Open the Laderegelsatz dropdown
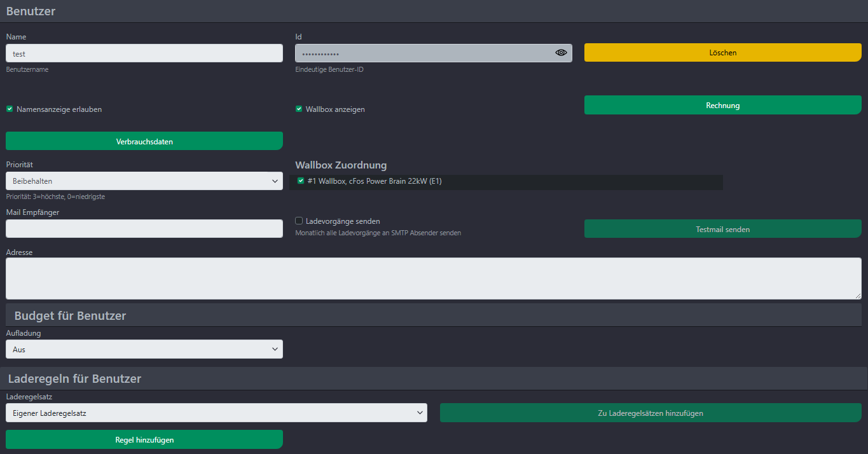This screenshot has height=454, width=868. click(x=216, y=413)
